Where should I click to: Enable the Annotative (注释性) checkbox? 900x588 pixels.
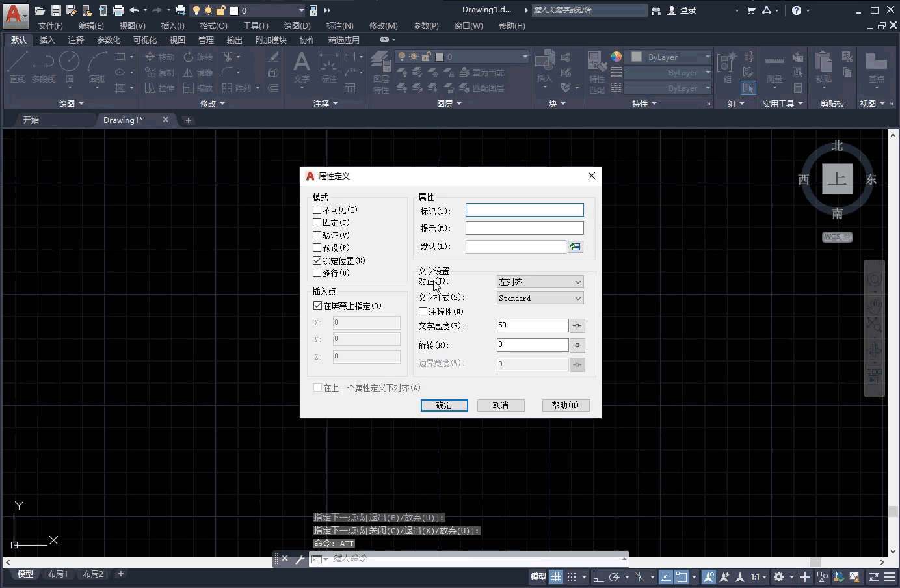pyautogui.click(x=423, y=311)
